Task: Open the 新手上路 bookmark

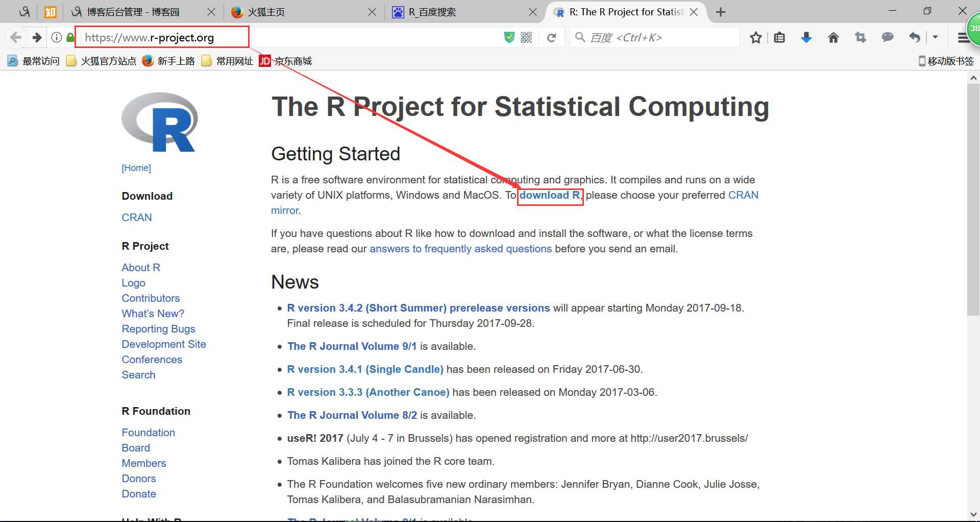Action: tap(169, 61)
